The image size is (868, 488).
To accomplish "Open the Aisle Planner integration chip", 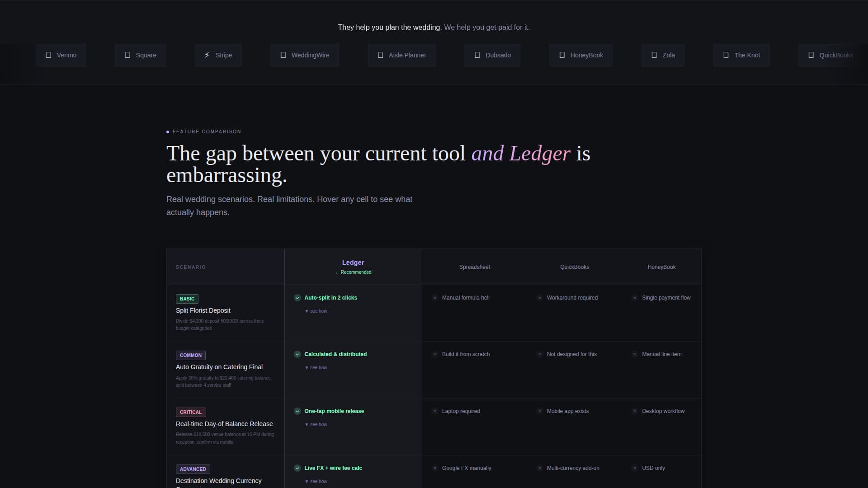I will tap(402, 55).
